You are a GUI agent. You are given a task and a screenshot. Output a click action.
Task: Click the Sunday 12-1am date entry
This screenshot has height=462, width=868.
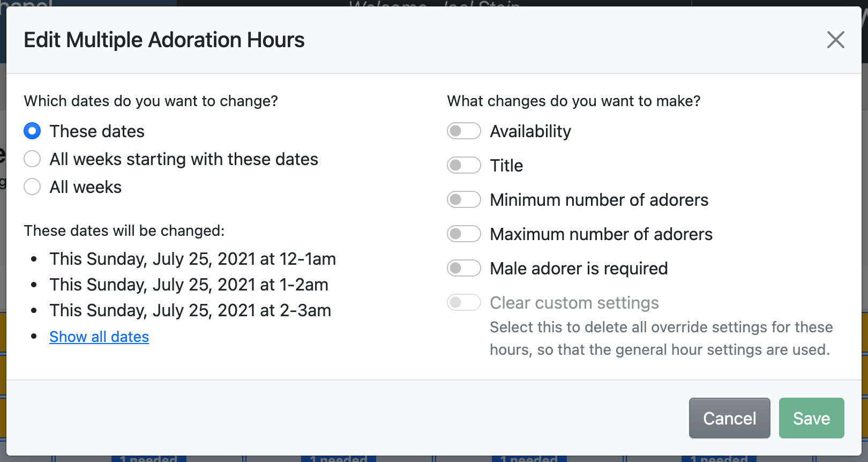pyautogui.click(x=192, y=259)
